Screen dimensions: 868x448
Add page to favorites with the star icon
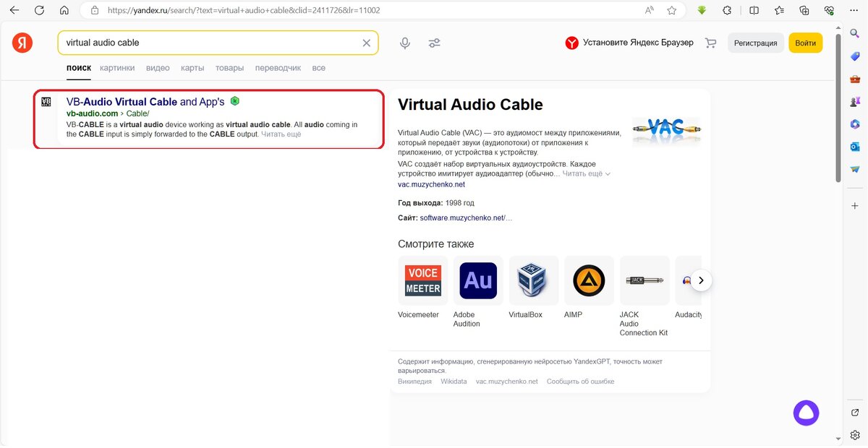click(672, 11)
